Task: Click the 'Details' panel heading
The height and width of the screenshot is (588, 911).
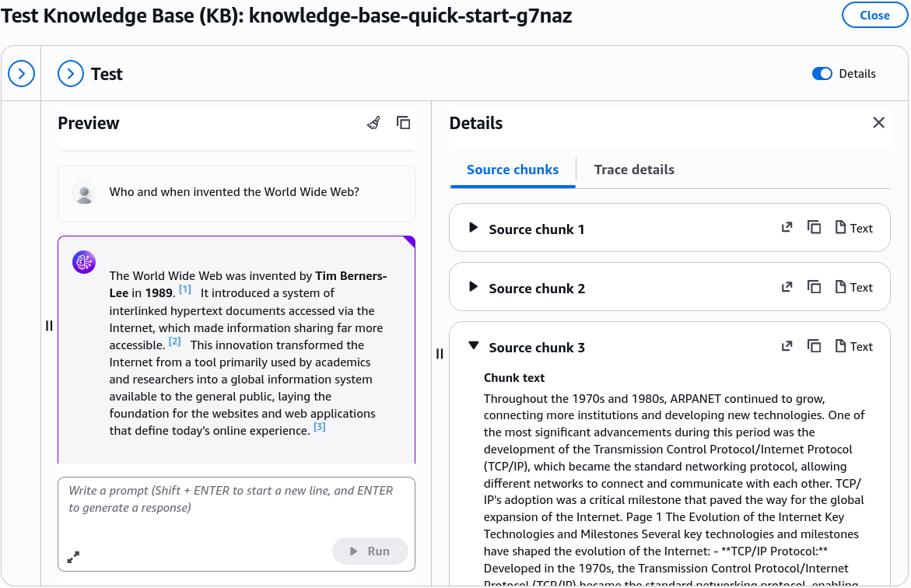Action: 476,123
